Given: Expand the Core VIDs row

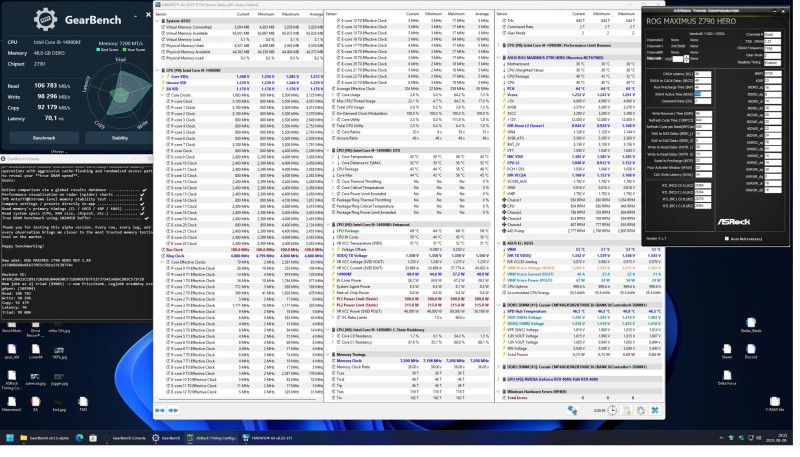Looking at the screenshot, I should [x=163, y=77].
